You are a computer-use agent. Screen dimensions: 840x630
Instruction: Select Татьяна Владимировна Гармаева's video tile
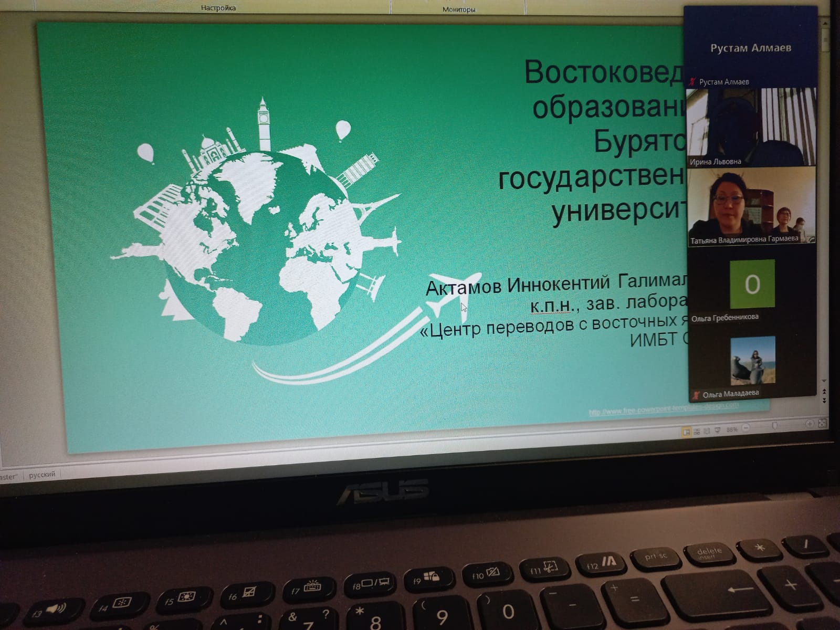[x=751, y=205]
